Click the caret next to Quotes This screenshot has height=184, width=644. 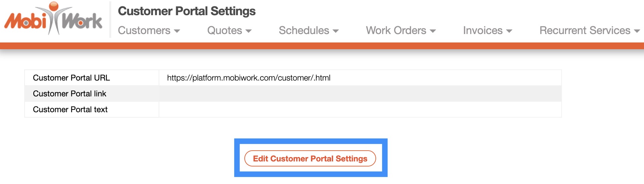click(x=249, y=31)
